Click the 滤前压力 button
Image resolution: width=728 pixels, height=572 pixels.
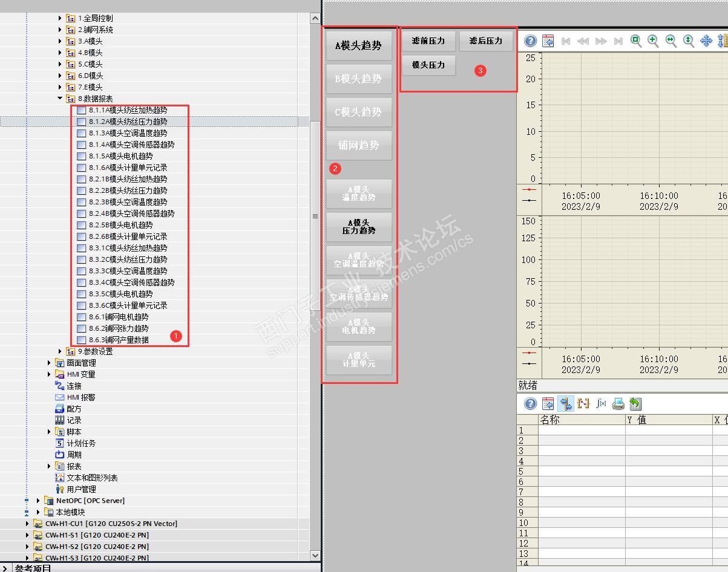click(x=428, y=41)
